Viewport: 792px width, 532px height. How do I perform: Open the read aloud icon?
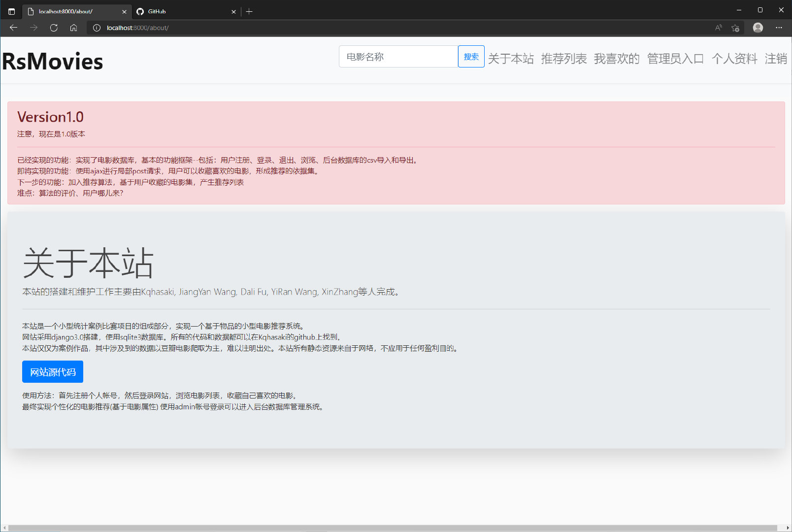719,28
